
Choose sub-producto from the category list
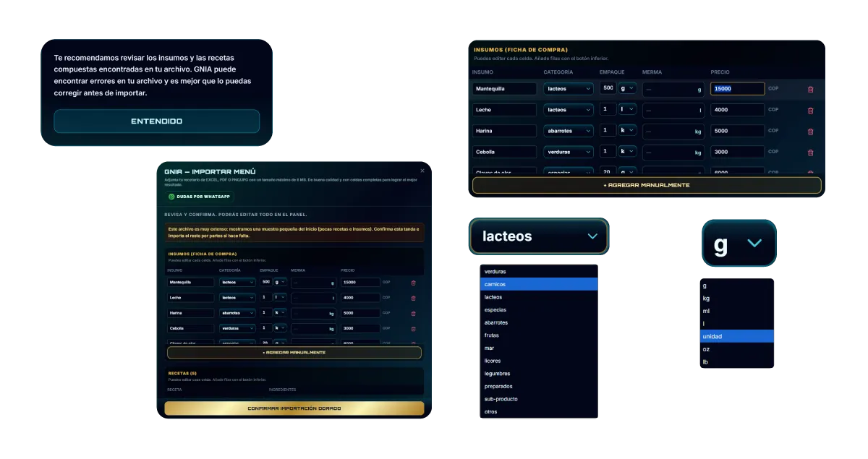pyautogui.click(x=539, y=399)
